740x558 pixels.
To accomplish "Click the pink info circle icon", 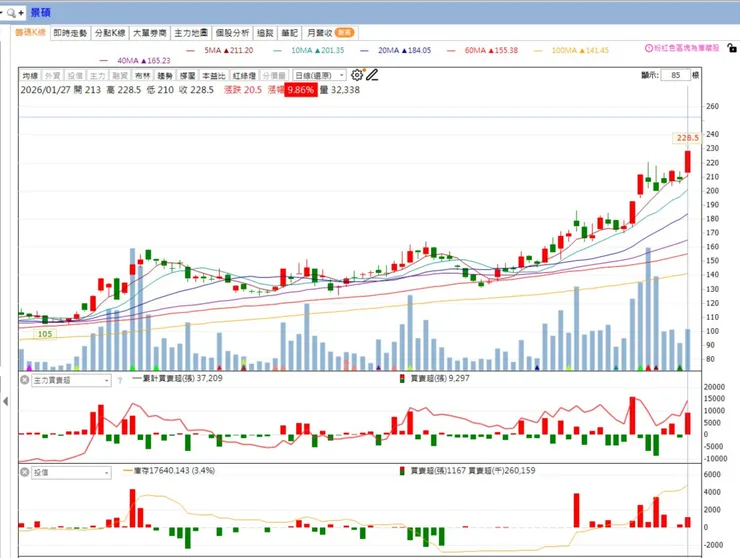I will [x=649, y=48].
